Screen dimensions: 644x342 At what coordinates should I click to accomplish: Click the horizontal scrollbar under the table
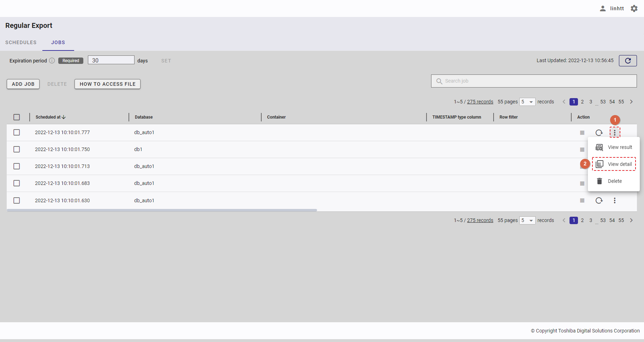[162, 210]
